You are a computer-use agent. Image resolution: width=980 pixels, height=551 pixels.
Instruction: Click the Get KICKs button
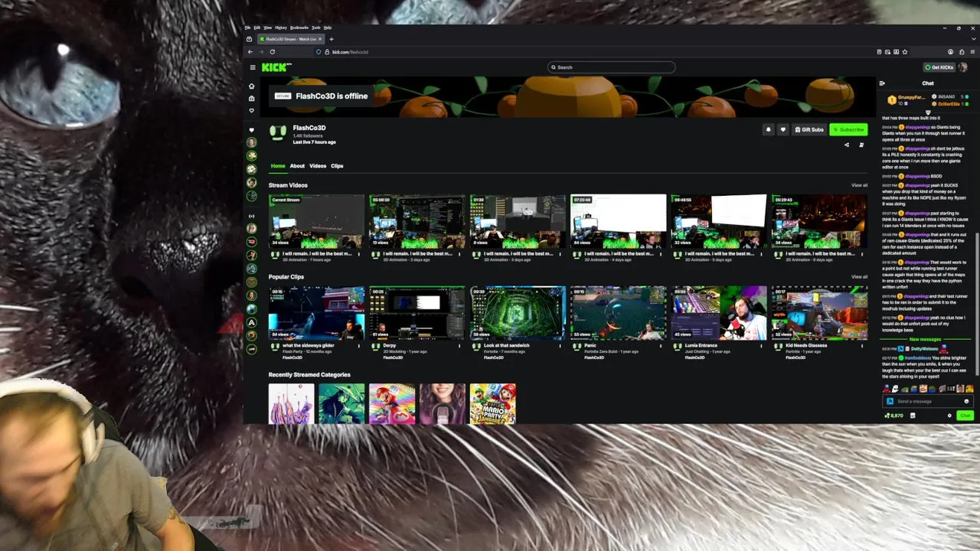click(x=939, y=67)
